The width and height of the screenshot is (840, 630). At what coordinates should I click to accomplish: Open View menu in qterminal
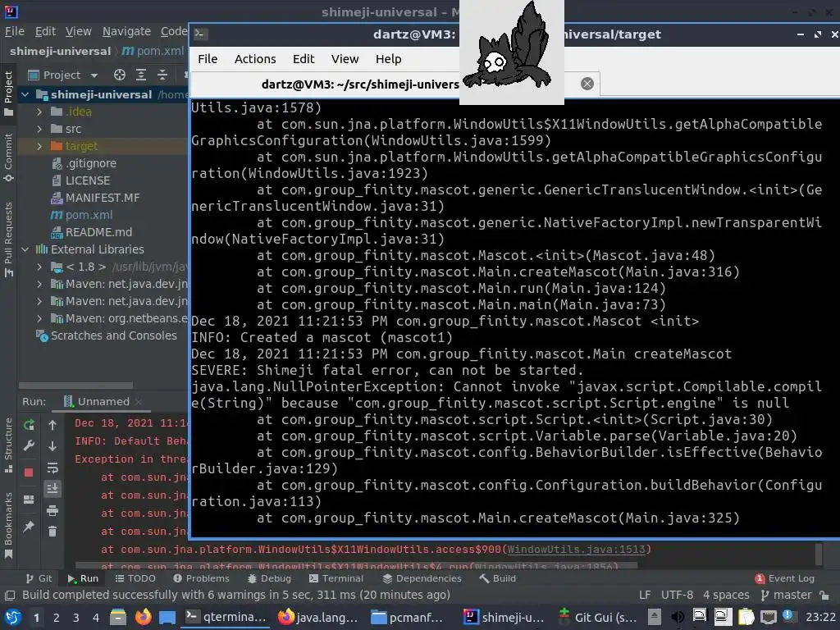click(x=345, y=59)
